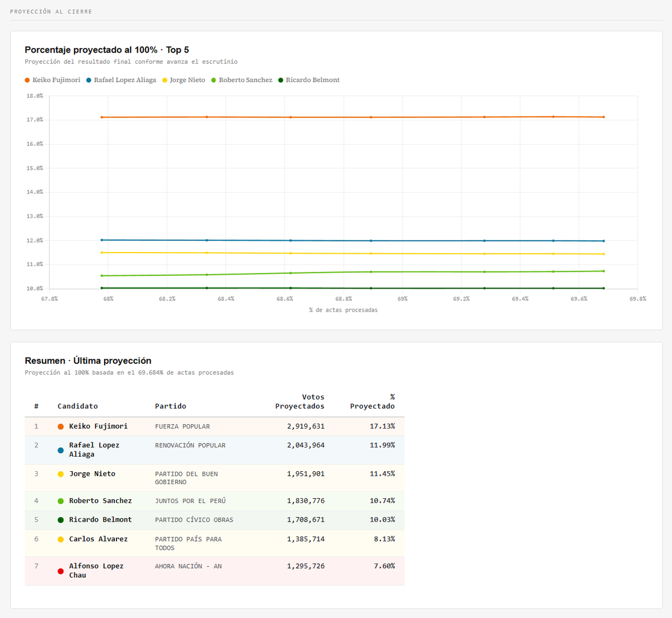Click projected votes value 1,708,671
The image size is (672, 618).
pos(306,520)
